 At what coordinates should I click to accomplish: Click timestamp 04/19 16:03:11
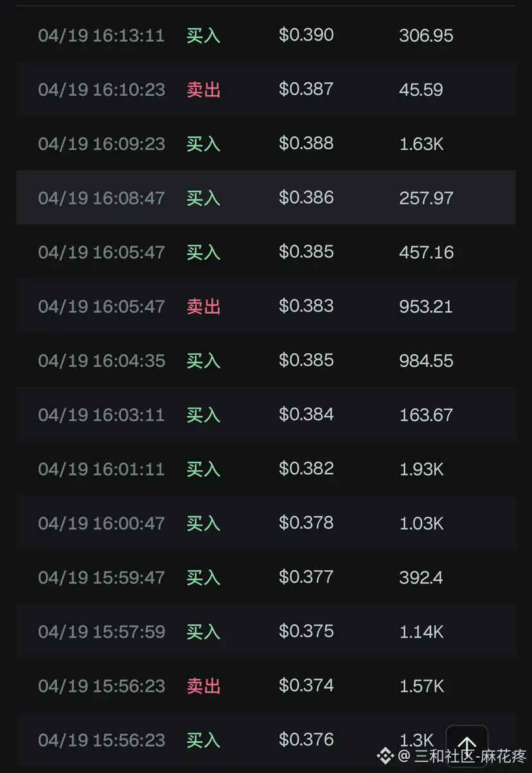[x=102, y=415]
